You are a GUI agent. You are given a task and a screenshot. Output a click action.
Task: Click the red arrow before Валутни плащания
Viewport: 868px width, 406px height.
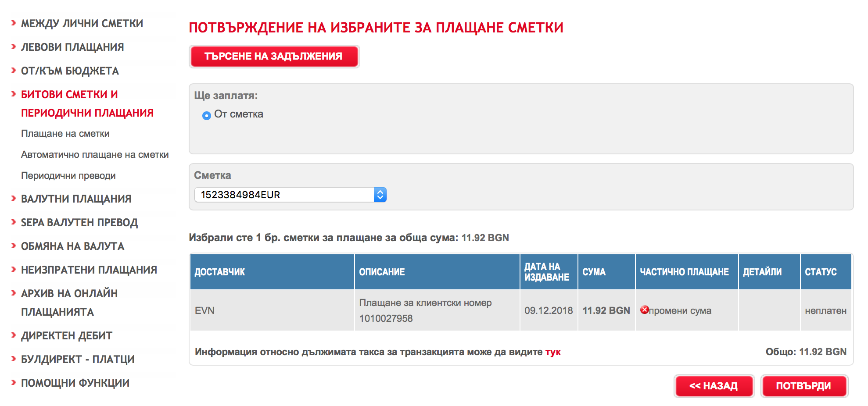tap(14, 199)
